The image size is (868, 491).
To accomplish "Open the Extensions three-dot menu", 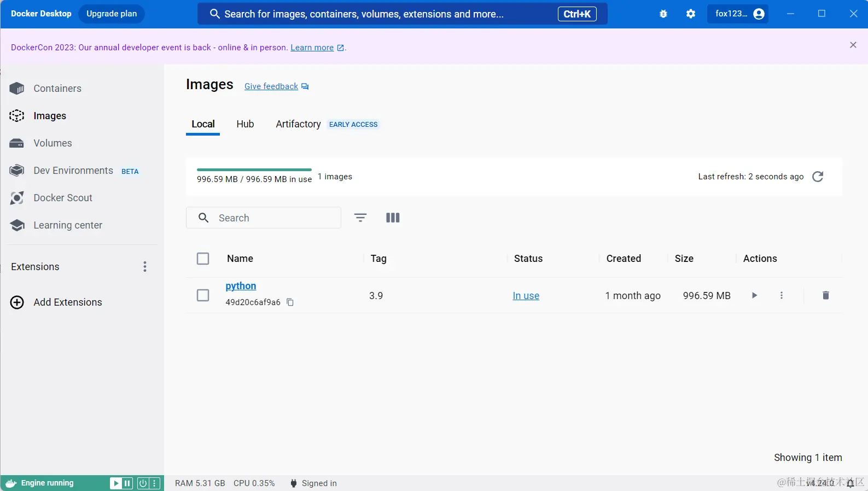I will tap(145, 267).
